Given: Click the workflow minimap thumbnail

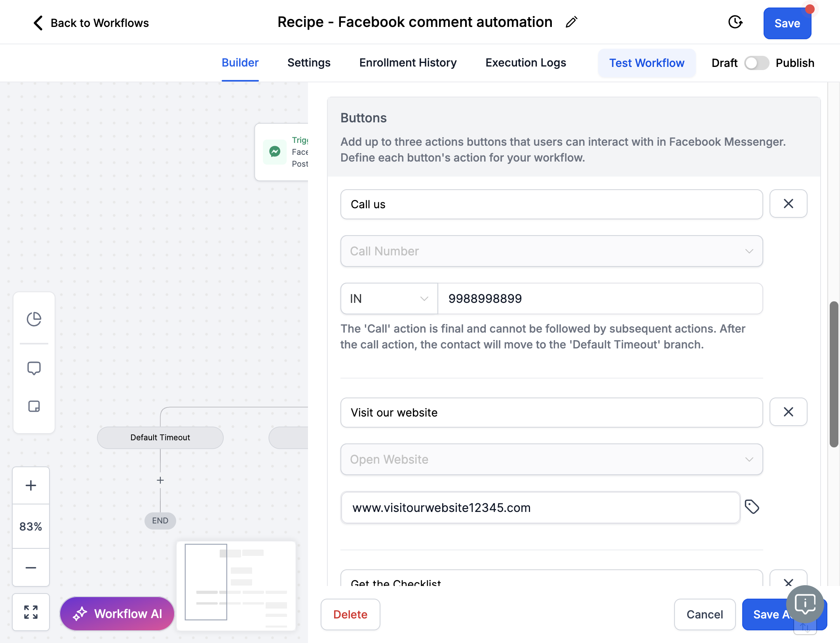Looking at the screenshot, I should pos(236,585).
